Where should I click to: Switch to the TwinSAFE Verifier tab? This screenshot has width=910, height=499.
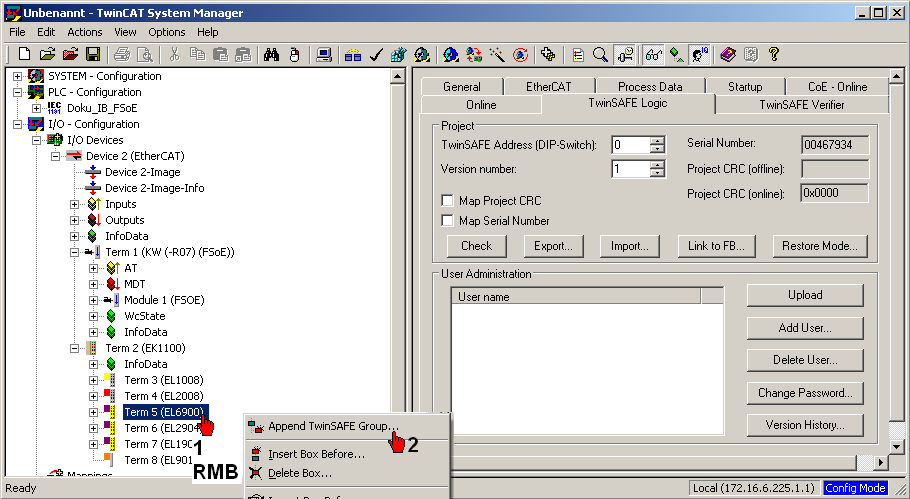click(x=801, y=104)
